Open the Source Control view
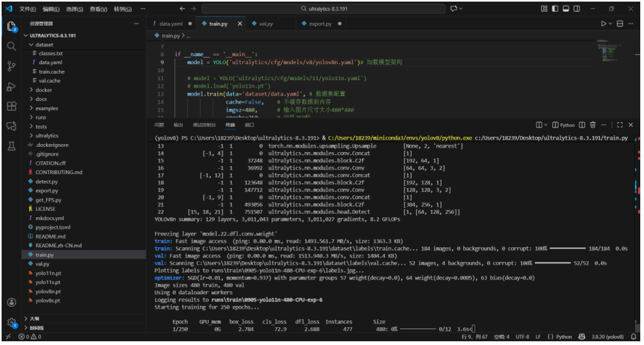This screenshot has width=644, height=345. [11, 66]
